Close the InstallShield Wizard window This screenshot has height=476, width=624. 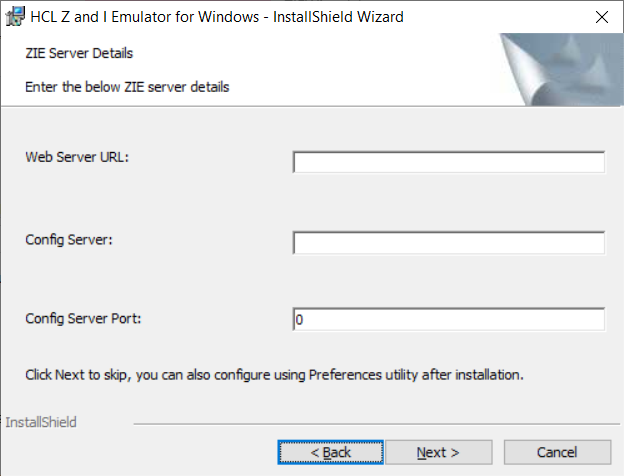coord(601,17)
